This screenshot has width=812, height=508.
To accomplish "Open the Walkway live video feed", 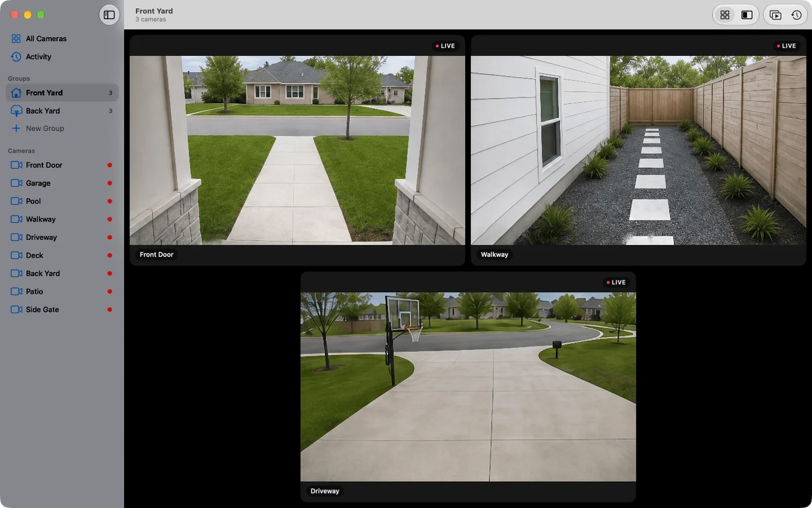I will coord(639,150).
